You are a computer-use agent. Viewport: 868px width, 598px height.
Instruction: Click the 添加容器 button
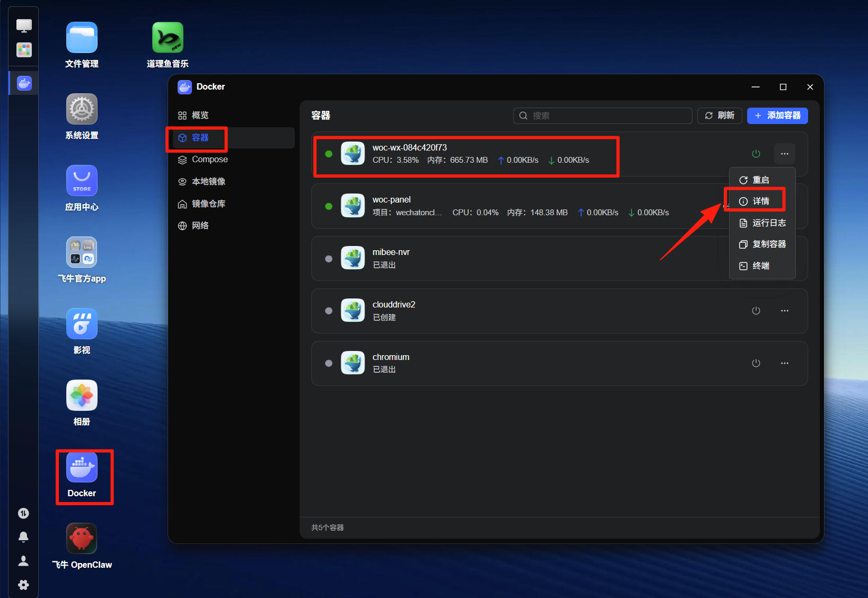tap(777, 116)
